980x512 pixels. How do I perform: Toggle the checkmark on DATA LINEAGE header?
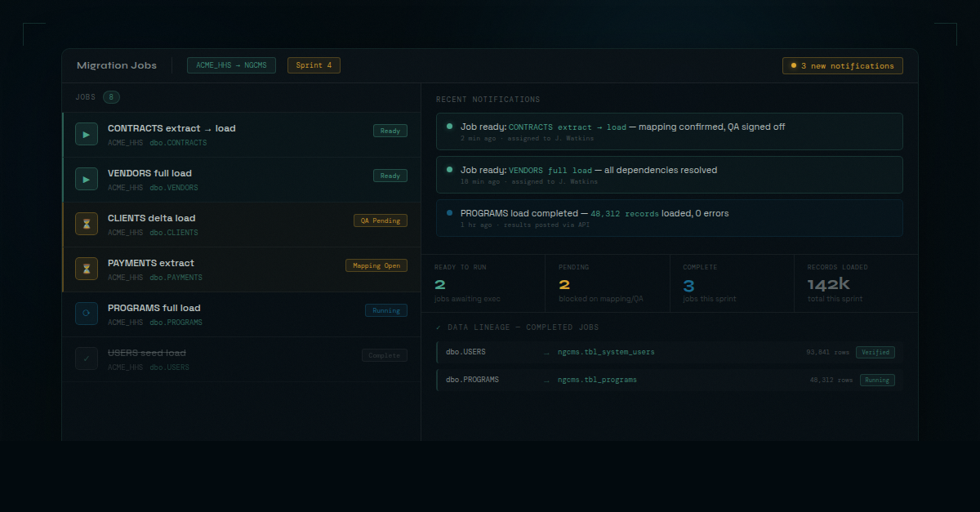[439, 327]
